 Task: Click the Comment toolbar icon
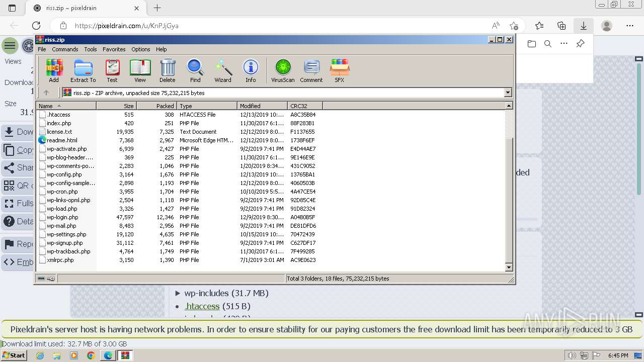pyautogui.click(x=311, y=70)
